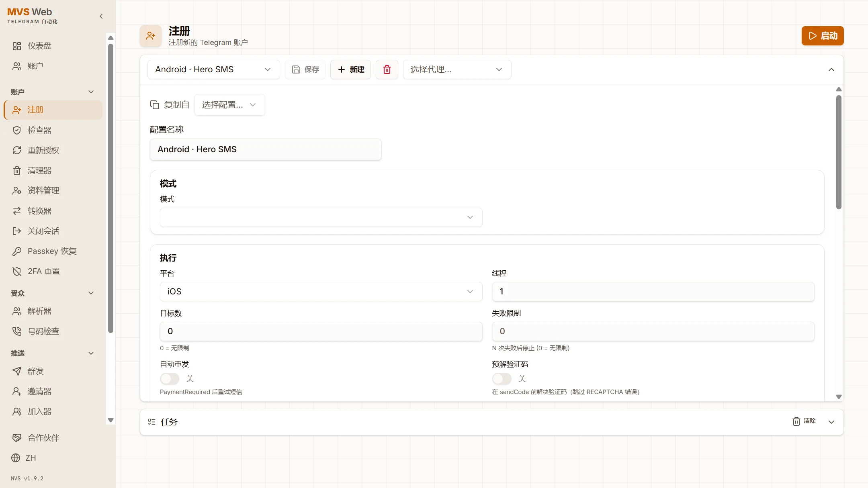Open the 选择代理 proxy dropdown
Image resolution: width=868 pixels, height=488 pixels.
tap(457, 69)
